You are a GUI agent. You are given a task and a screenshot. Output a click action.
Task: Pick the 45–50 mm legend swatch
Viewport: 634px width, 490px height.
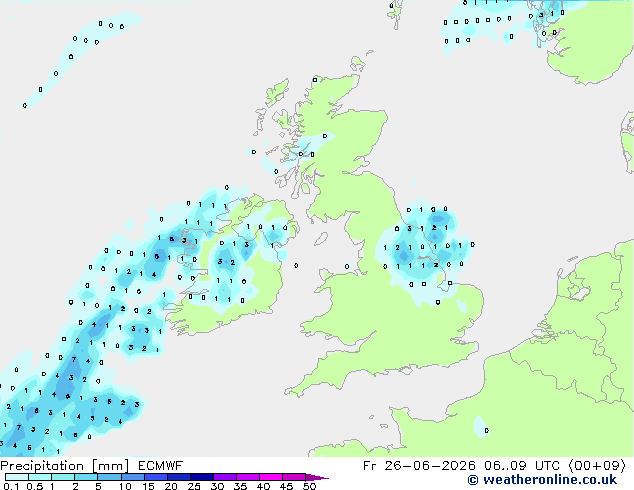pos(294,477)
